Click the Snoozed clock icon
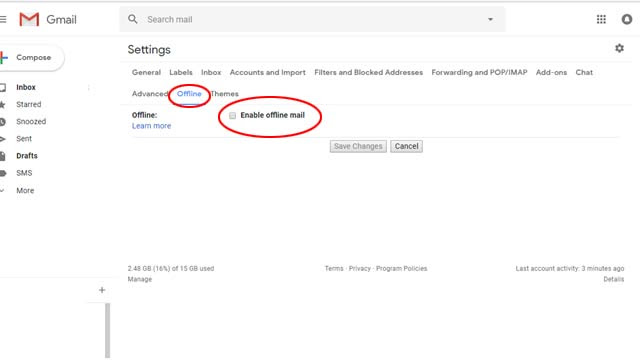Screen dimensions: 640x360 [x=2, y=122]
